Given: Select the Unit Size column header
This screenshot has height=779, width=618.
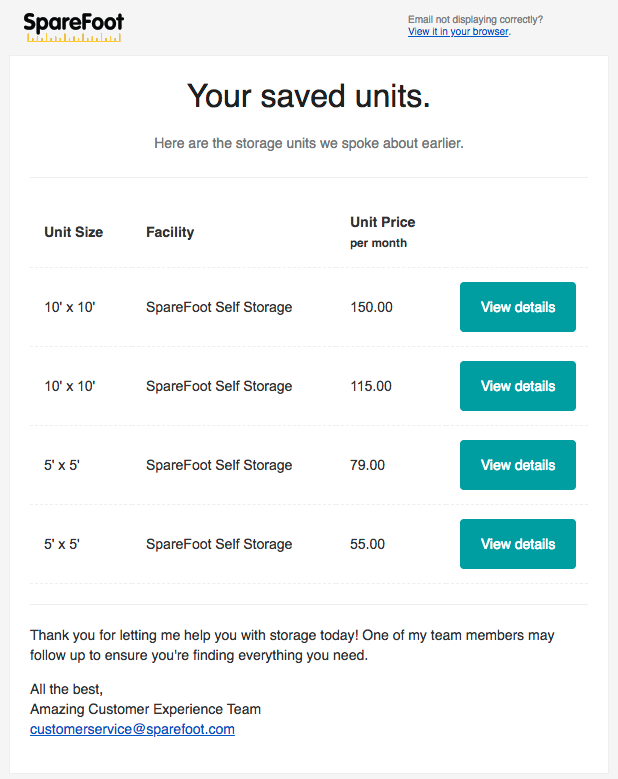Looking at the screenshot, I should point(74,232).
